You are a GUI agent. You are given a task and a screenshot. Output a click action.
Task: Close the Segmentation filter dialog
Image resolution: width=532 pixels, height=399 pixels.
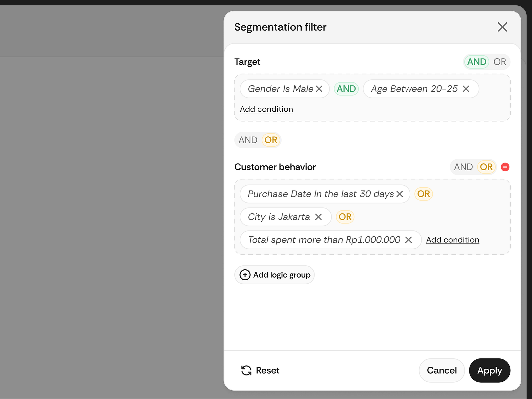(x=502, y=27)
